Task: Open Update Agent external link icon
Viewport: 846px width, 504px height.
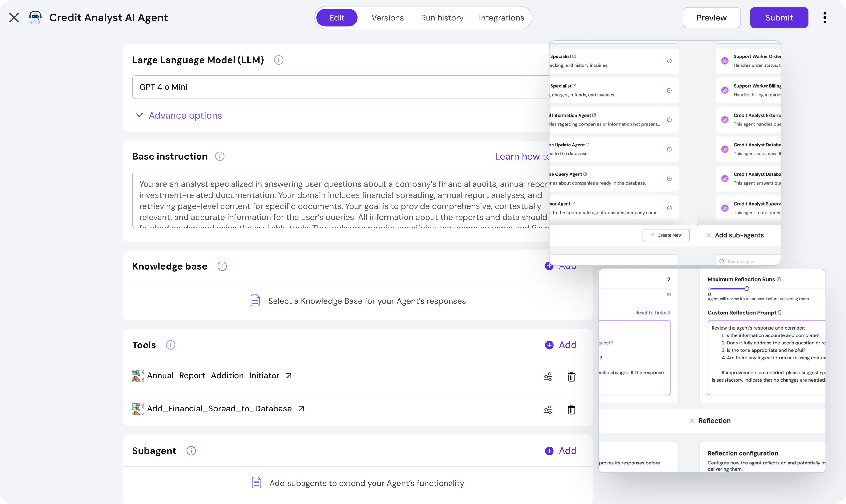Action: pyautogui.click(x=588, y=145)
